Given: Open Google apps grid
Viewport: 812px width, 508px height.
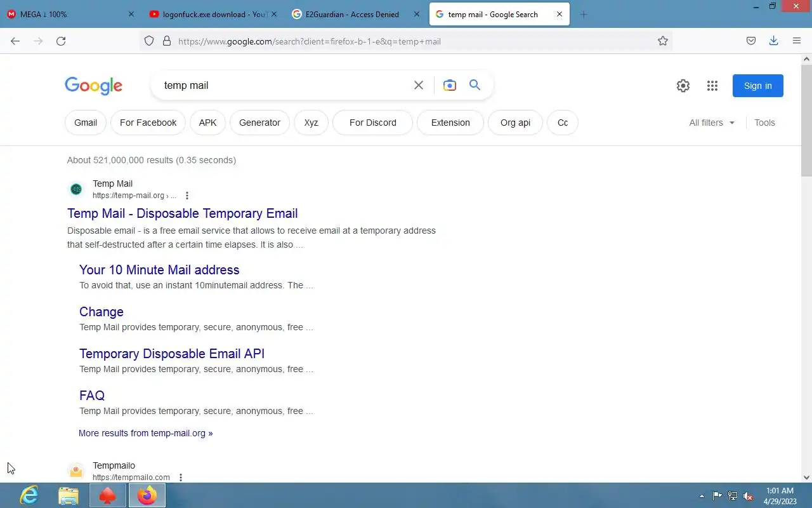Looking at the screenshot, I should (x=712, y=86).
